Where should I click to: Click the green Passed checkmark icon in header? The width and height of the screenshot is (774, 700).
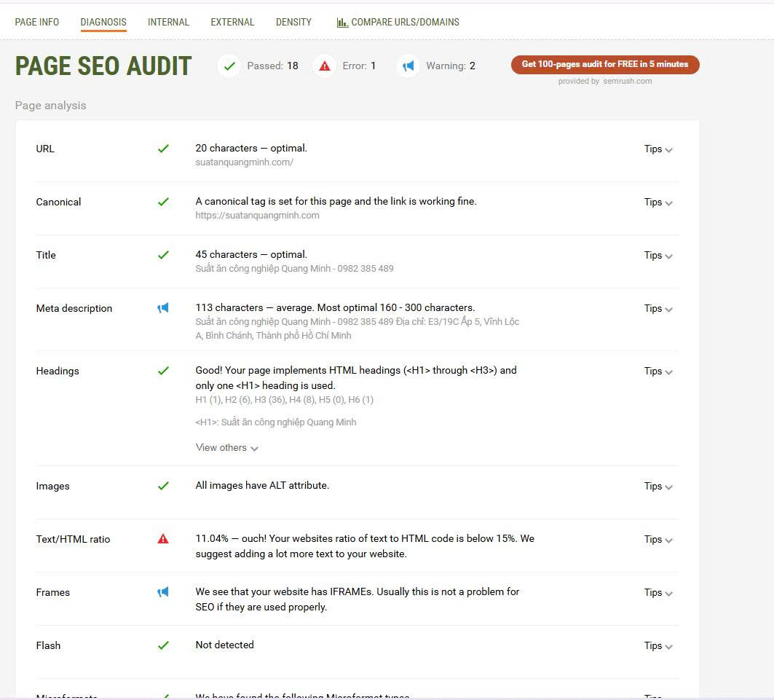tap(229, 66)
